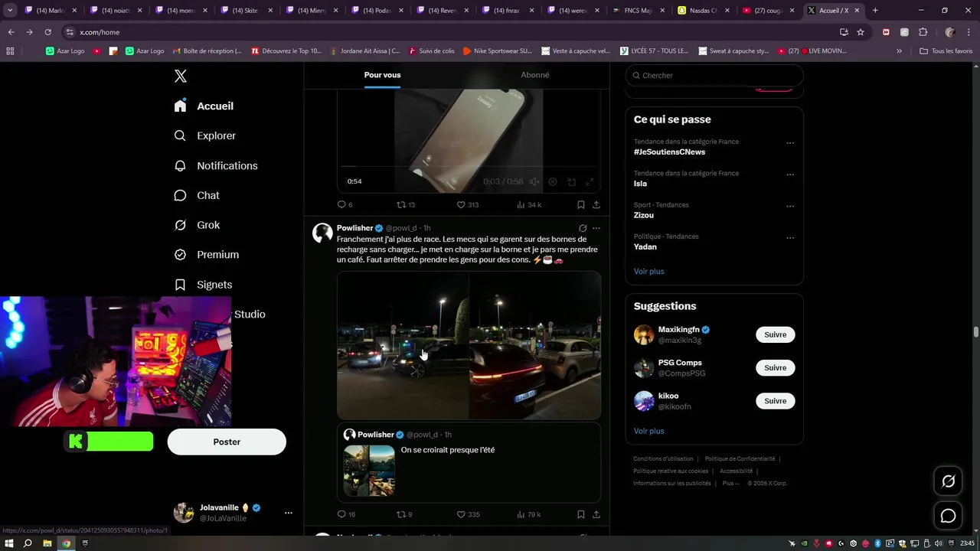Follow kikoo with Suivre
Viewport: 980px width, 551px height.
click(775, 401)
